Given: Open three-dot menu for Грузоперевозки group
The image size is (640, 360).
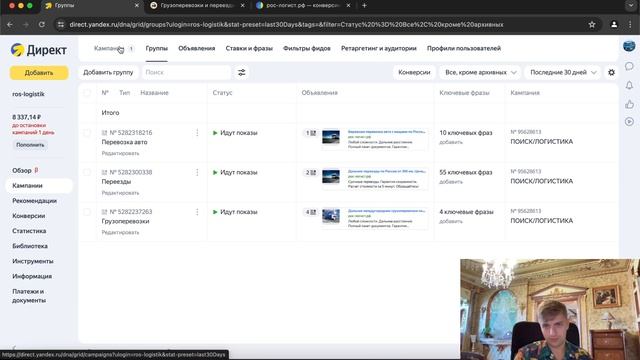Looking at the screenshot, I should coord(197,212).
